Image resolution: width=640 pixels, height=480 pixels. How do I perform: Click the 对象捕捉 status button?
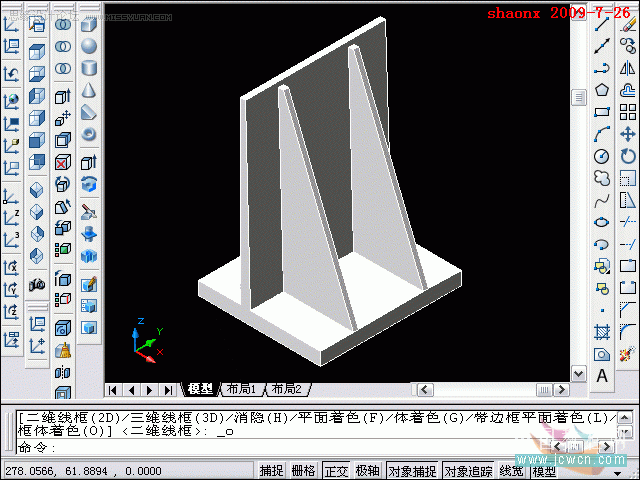[x=412, y=471]
